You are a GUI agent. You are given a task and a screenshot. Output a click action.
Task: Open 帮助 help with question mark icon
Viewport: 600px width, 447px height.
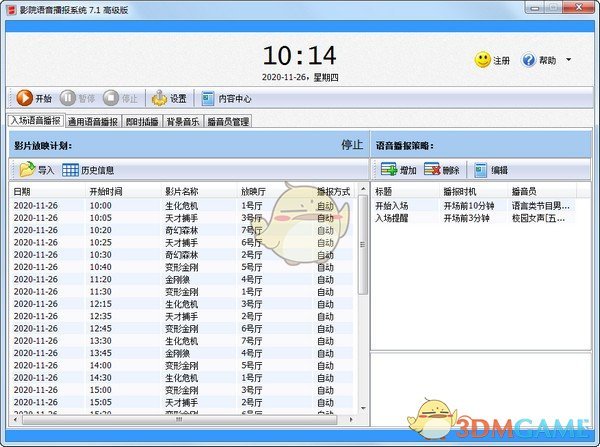[x=528, y=60]
